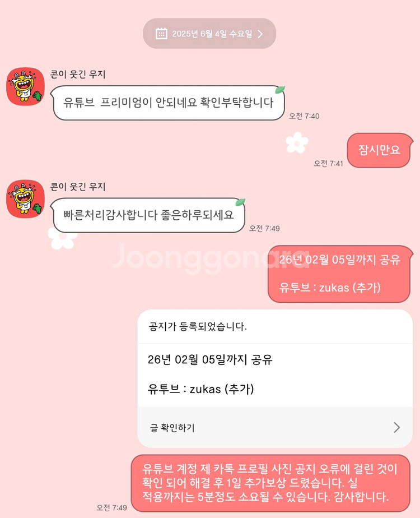Tap sender name above 유튜브 프리미엄 message
The image size is (420, 518).
pyautogui.click(x=78, y=75)
